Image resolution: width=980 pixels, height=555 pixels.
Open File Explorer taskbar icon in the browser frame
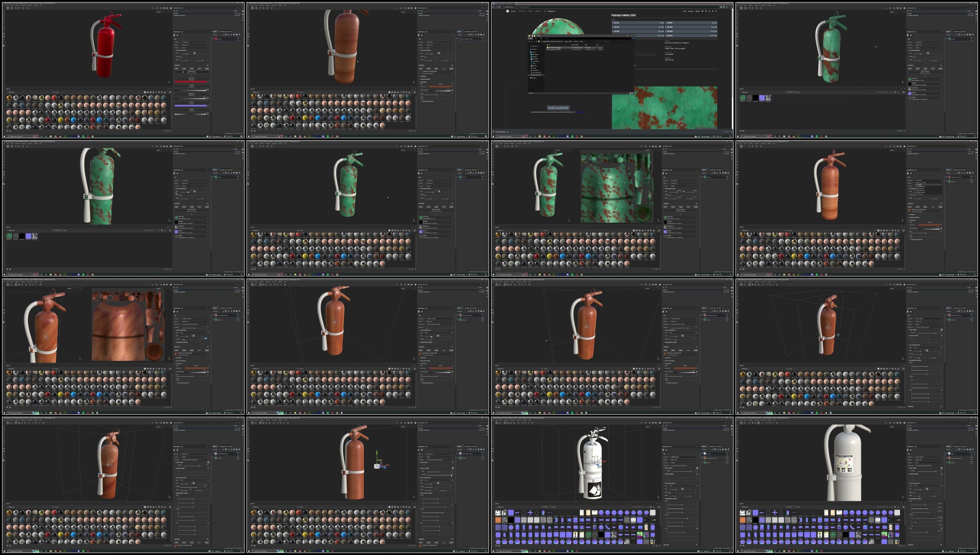tap(540, 136)
